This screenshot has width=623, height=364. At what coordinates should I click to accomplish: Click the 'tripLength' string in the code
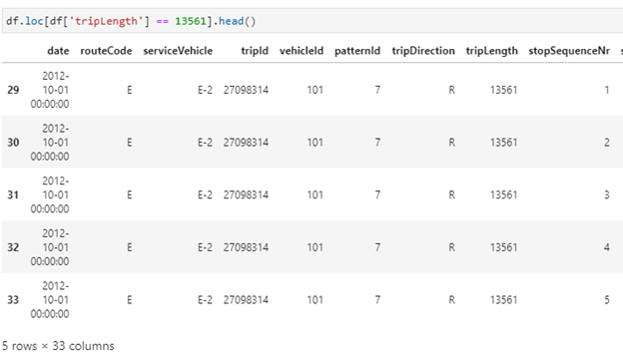(x=106, y=21)
